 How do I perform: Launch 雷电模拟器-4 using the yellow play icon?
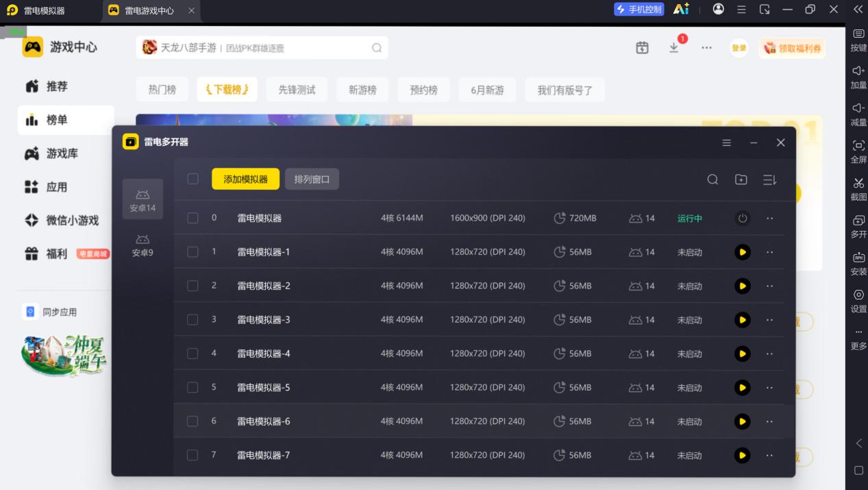tap(742, 354)
